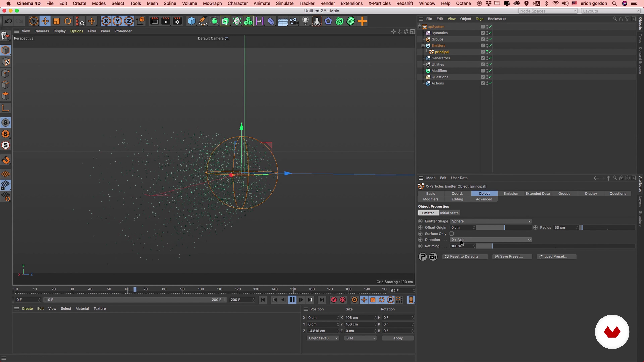Viewport: 644px width, 362px height.
Task: Enable Snap magnet icon in left palette
Action: click(x=6, y=160)
